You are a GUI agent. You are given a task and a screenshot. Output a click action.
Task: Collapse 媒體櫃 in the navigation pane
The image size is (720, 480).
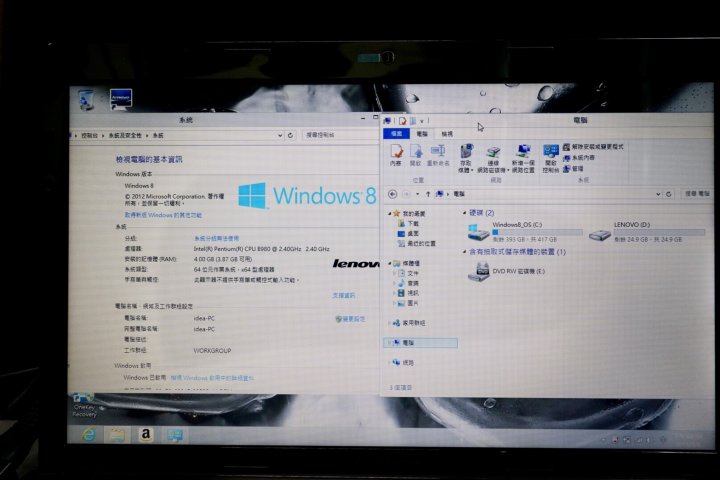tap(390, 263)
